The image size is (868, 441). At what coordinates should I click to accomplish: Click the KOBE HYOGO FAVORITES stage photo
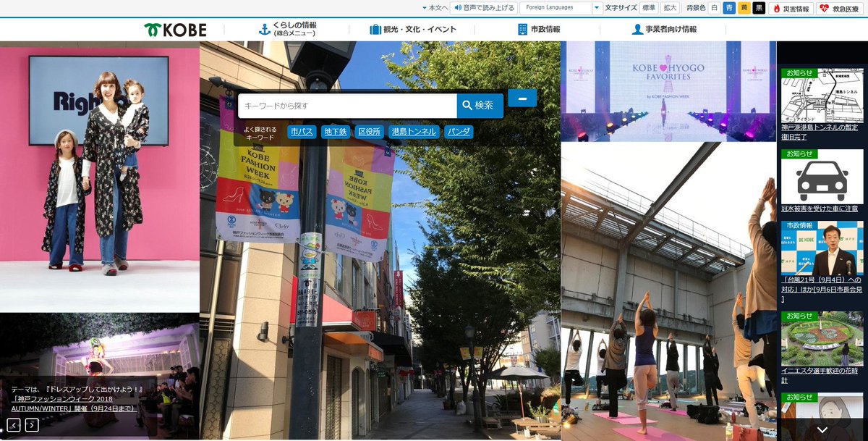(668, 91)
